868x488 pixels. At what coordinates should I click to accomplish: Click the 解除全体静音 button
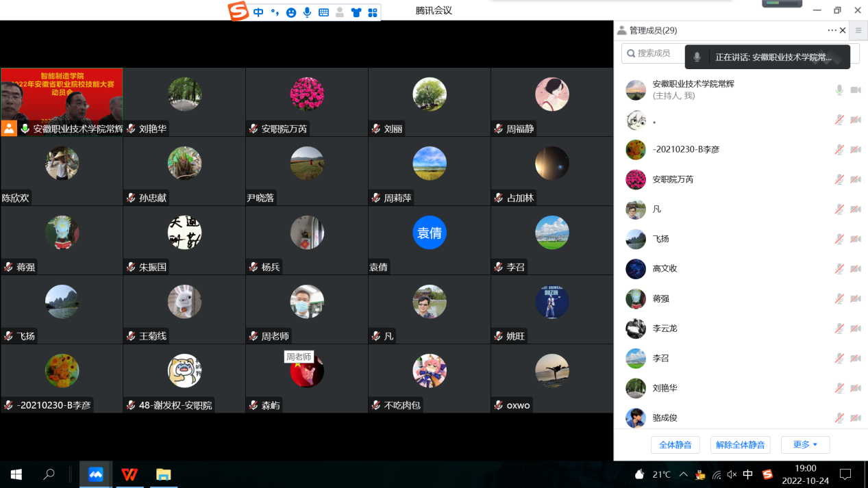pos(740,445)
